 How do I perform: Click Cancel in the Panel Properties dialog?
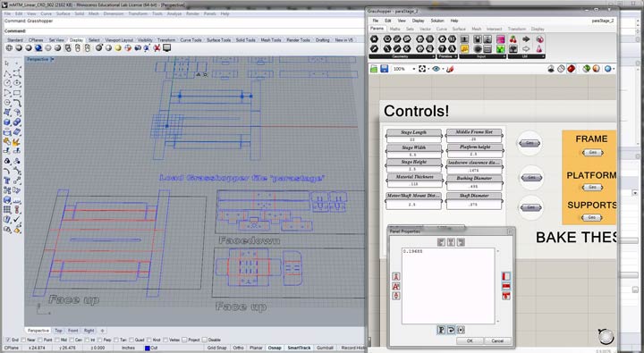pyautogui.click(x=497, y=340)
